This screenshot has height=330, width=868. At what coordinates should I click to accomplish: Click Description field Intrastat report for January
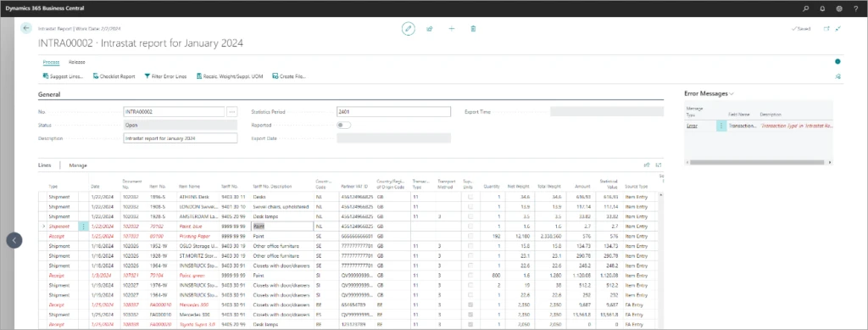tap(181, 138)
